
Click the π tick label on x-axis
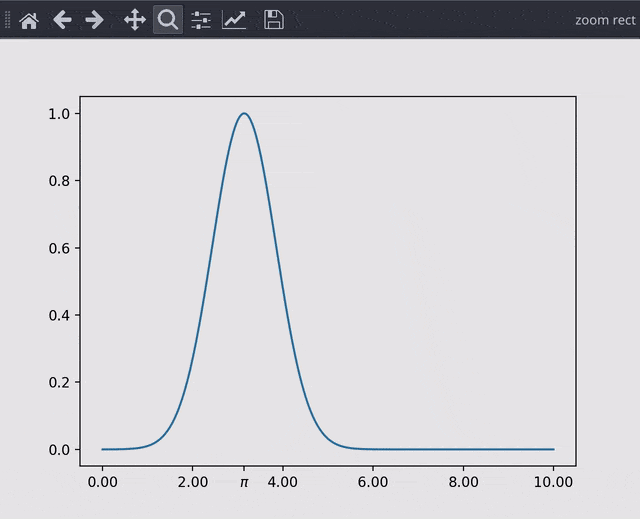point(244,483)
